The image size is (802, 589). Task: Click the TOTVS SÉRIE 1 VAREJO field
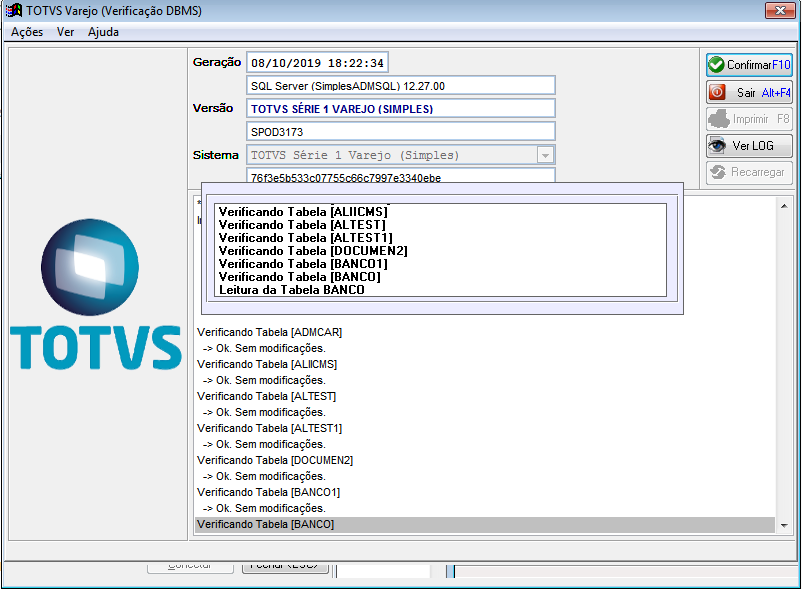[x=400, y=109]
